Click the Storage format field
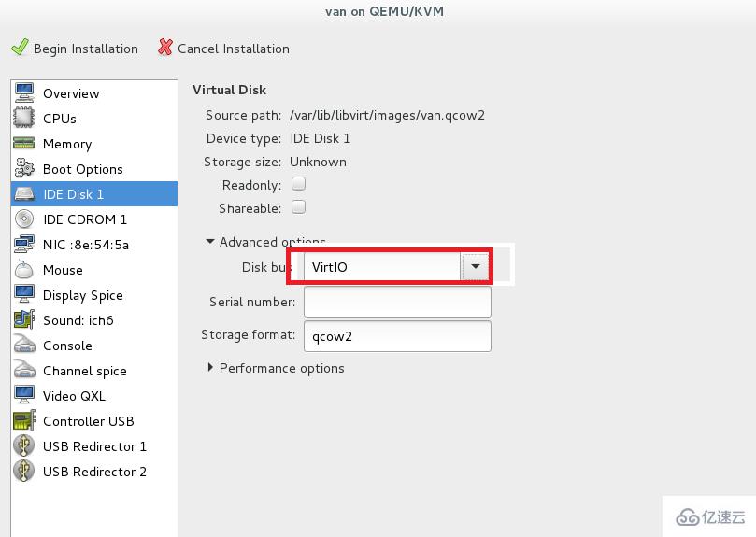Image resolution: width=756 pixels, height=537 pixels. 397,336
